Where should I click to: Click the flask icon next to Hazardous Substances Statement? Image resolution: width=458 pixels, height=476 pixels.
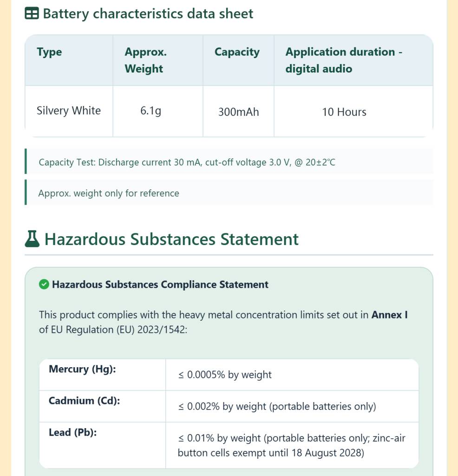click(x=32, y=239)
